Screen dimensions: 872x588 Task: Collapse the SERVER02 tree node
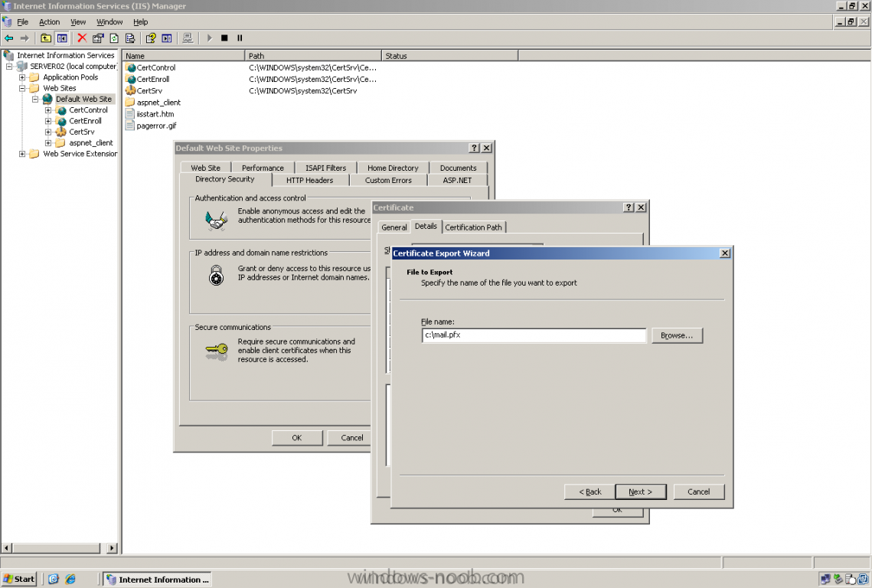click(9, 66)
